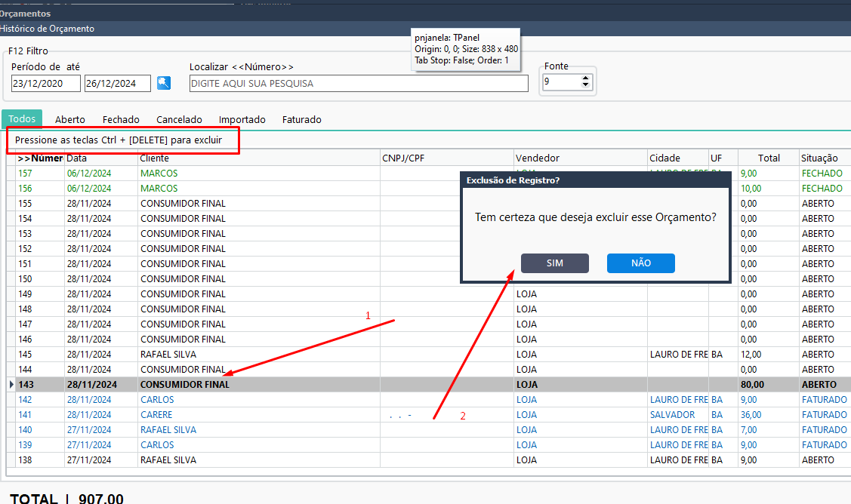Increase font size with the Fonte up arrow
851x504 pixels.
585,78
